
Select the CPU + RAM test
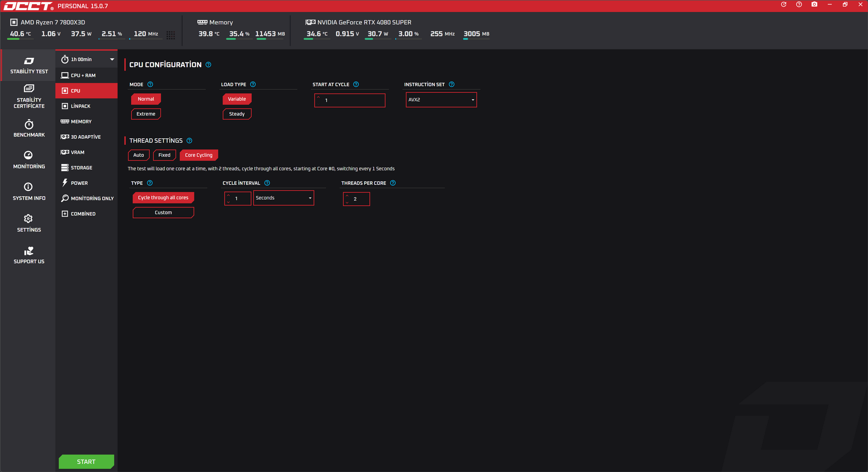(86, 76)
